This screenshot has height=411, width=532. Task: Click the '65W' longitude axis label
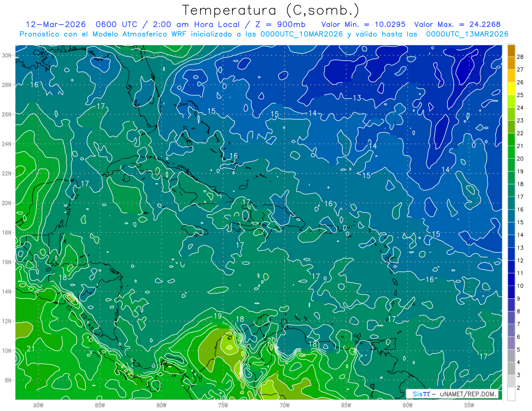(346, 405)
